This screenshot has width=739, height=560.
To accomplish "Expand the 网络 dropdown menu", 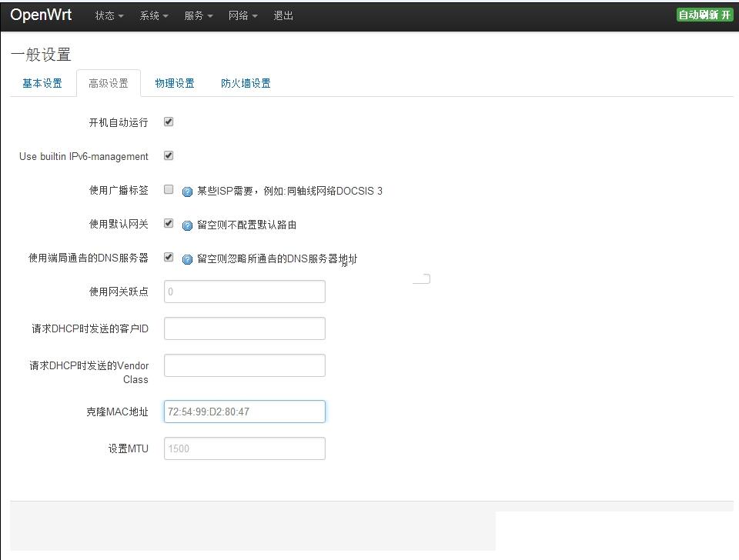I will [x=242, y=16].
